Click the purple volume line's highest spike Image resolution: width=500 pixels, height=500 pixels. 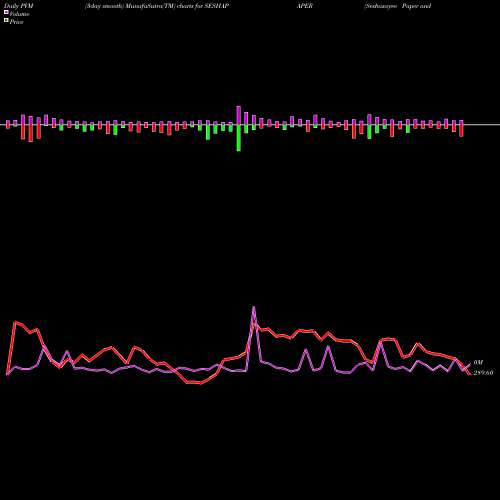(254, 308)
